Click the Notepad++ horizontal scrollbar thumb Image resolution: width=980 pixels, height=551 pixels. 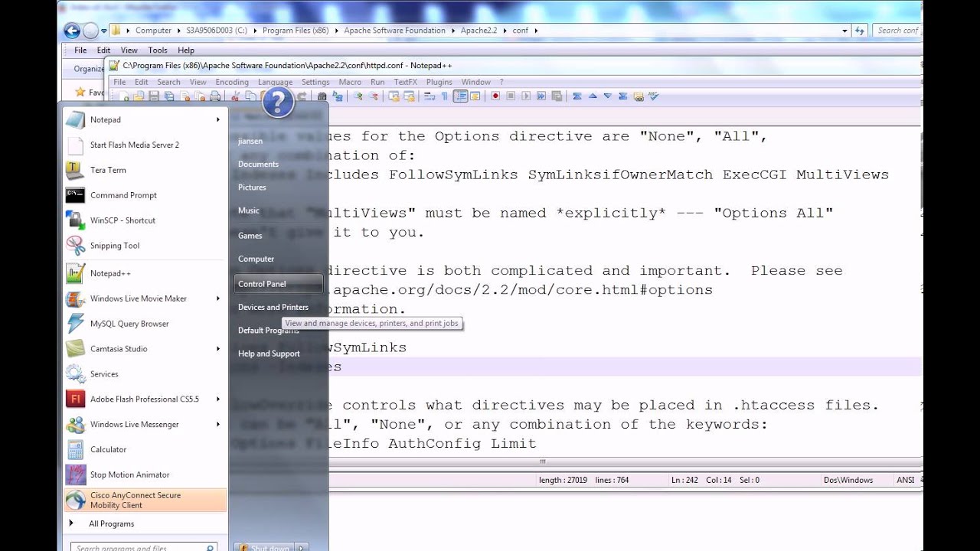click(x=543, y=461)
